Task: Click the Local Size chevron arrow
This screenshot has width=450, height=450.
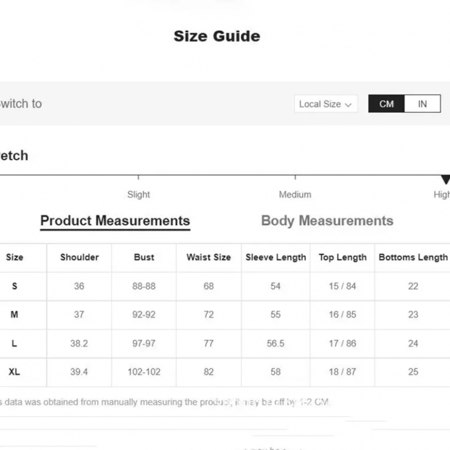Action: tap(348, 105)
